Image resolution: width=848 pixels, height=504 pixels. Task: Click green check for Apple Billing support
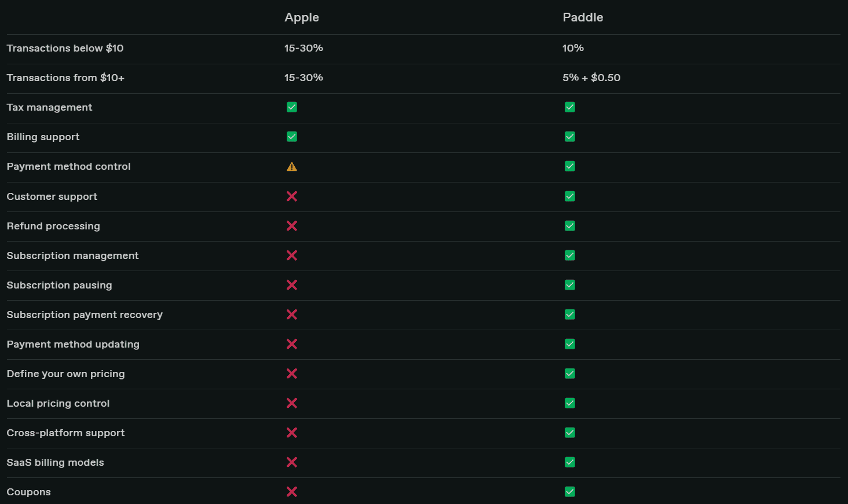pos(292,137)
